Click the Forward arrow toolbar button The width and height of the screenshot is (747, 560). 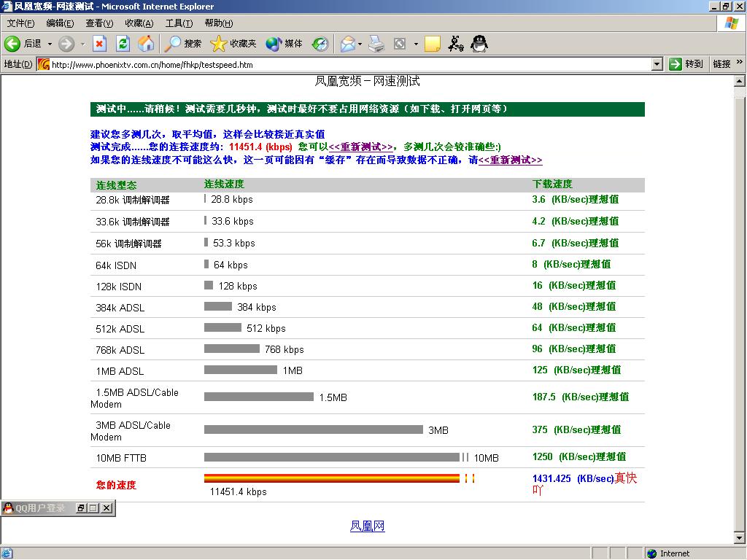66,44
